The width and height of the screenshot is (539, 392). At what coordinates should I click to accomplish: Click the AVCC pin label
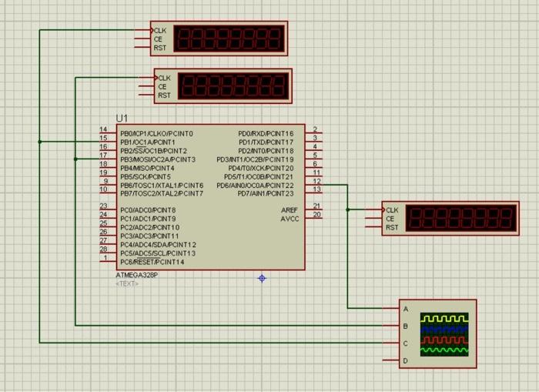pyautogui.click(x=290, y=219)
